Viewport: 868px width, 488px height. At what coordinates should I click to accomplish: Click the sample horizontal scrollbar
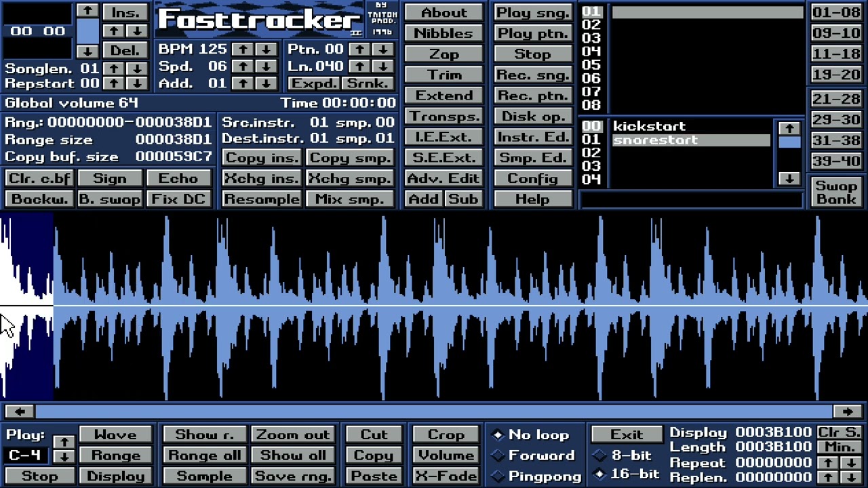click(433, 411)
